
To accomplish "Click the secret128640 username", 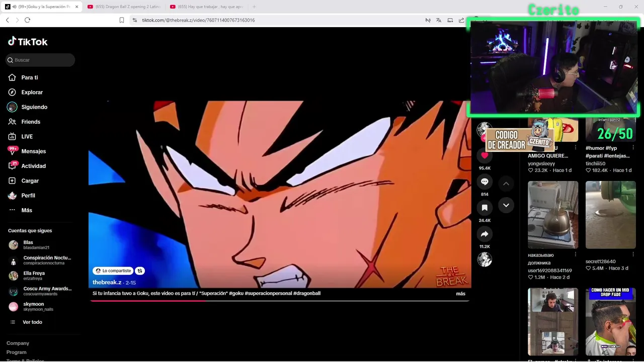I will click(x=601, y=261).
